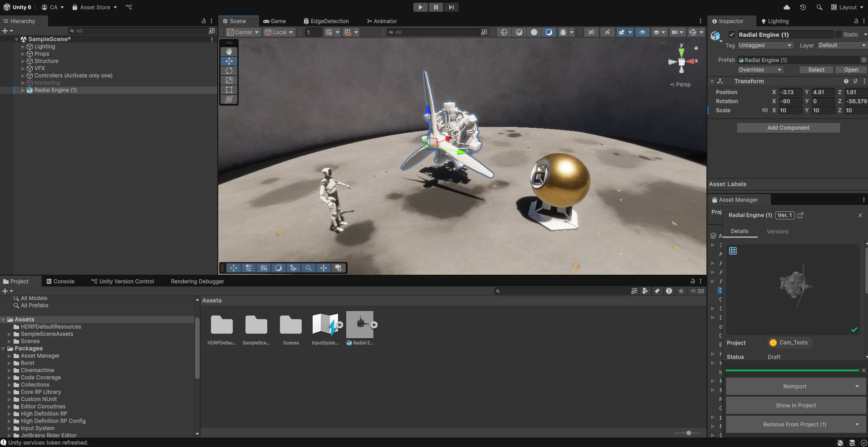Open the version control branch icon
This screenshot has height=447, width=868.
pos(129,7)
